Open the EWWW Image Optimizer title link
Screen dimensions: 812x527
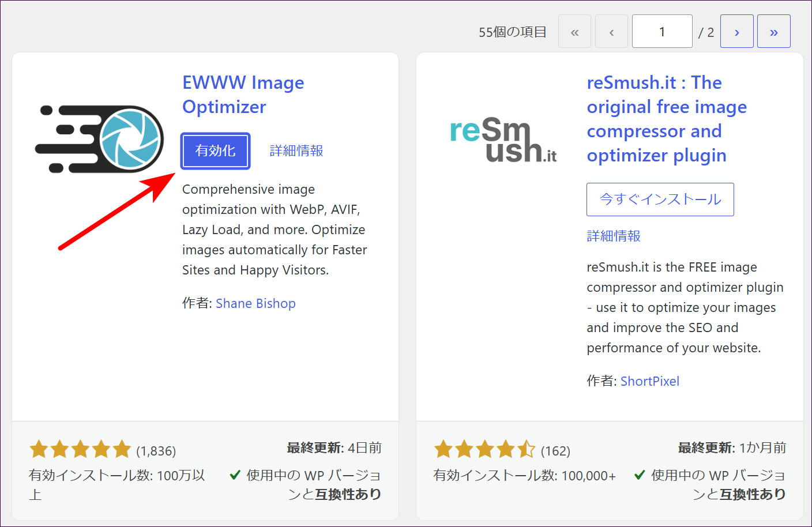tap(243, 95)
